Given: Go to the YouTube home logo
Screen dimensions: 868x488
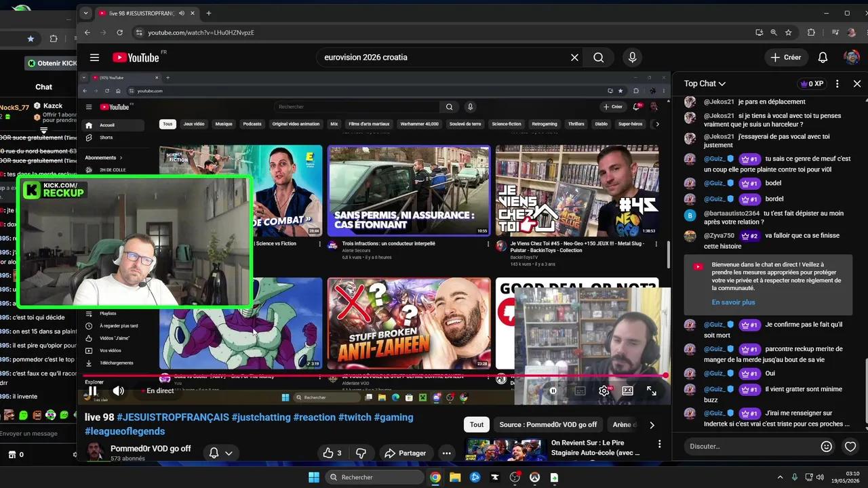Looking at the screenshot, I should click(x=136, y=58).
